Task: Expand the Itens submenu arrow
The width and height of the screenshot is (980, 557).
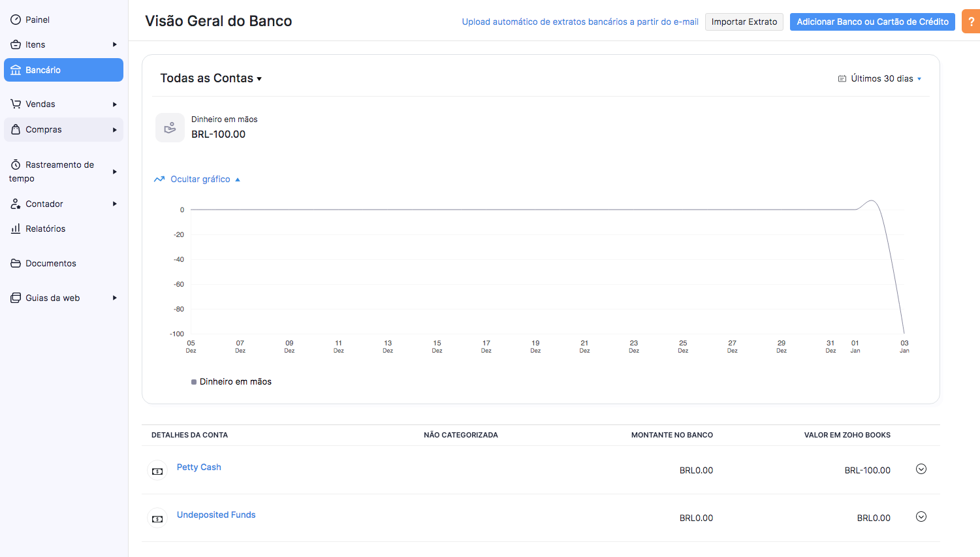Action: pos(114,44)
